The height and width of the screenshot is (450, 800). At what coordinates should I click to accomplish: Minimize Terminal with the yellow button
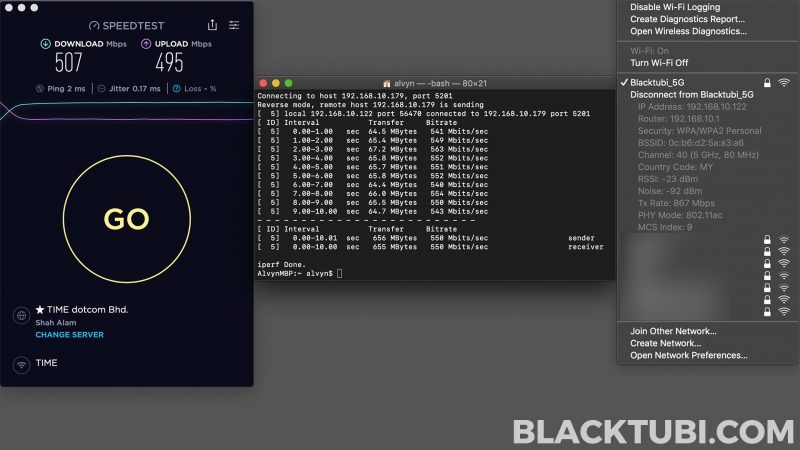click(x=276, y=83)
